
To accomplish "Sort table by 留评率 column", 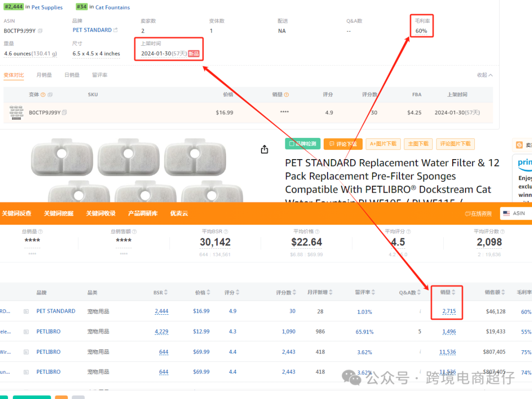I will pos(365,292).
